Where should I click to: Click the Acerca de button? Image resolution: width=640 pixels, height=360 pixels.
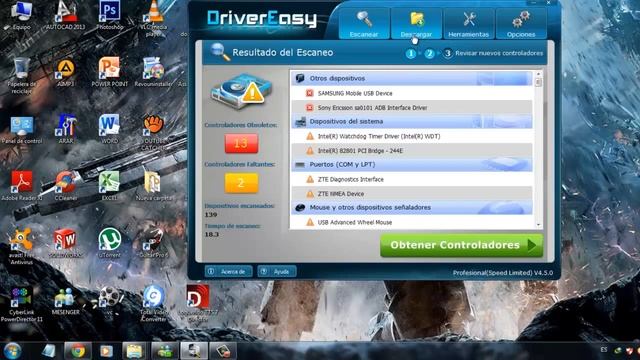coord(229,271)
